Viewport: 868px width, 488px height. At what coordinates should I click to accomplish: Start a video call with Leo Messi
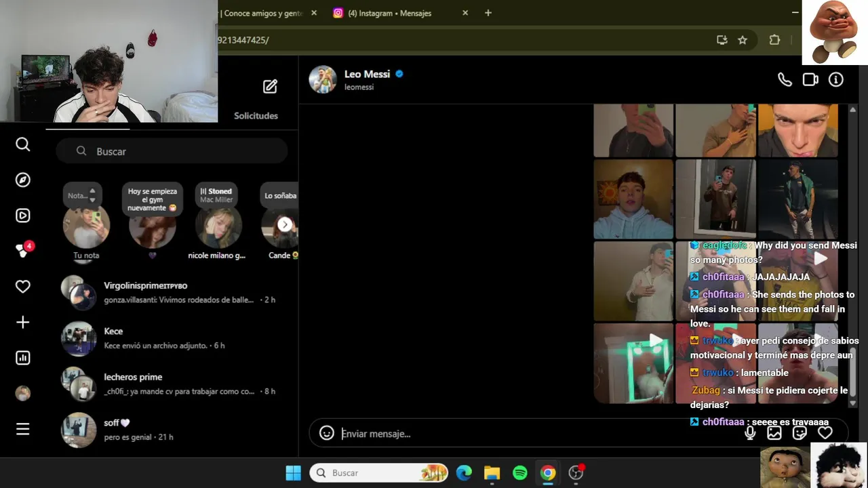[810, 80]
